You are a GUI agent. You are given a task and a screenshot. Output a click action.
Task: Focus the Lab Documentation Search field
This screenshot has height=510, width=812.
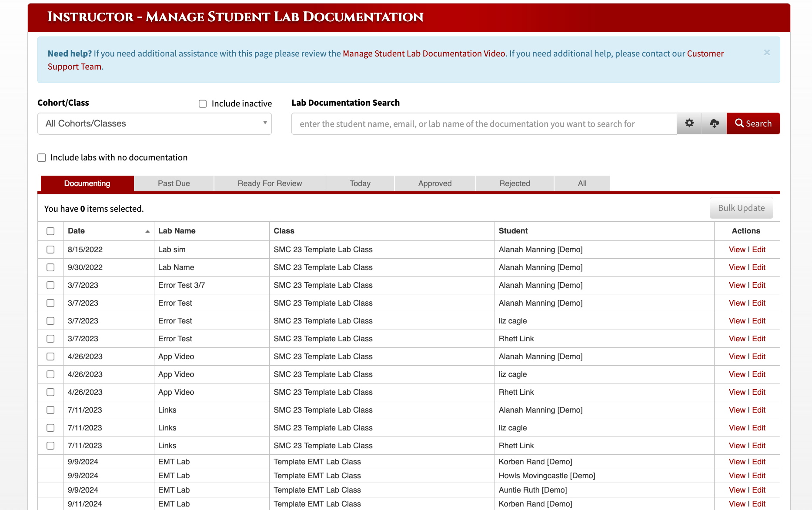coord(484,124)
